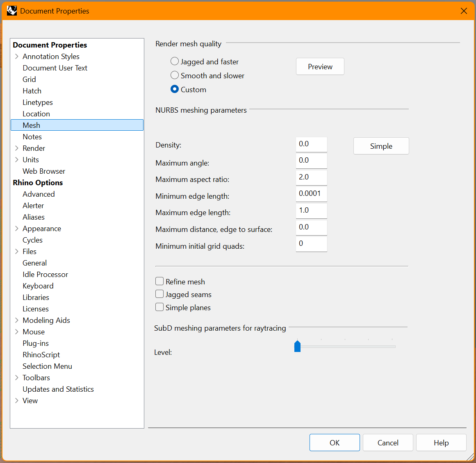Open the RhinoScript options page
The width and height of the screenshot is (476, 463).
(41, 355)
